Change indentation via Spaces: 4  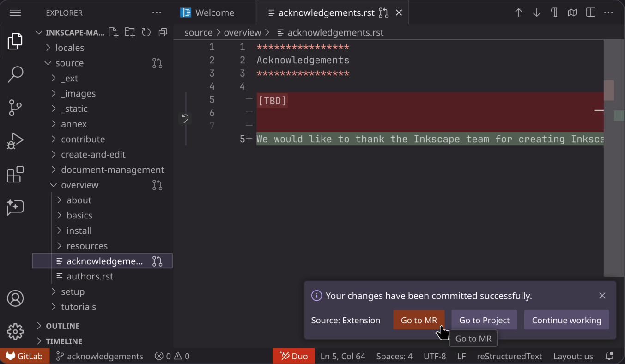click(x=394, y=356)
